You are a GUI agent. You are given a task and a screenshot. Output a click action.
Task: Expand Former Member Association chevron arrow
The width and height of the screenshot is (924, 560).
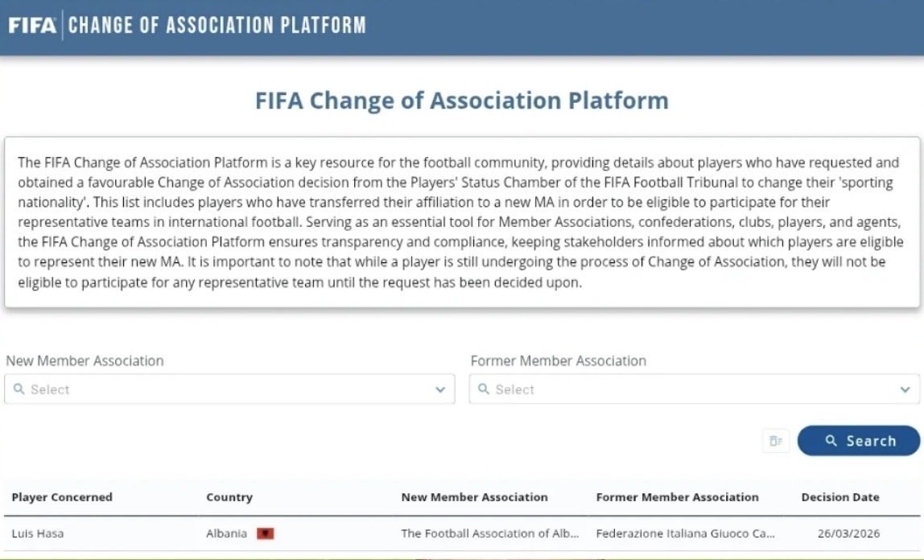point(905,389)
